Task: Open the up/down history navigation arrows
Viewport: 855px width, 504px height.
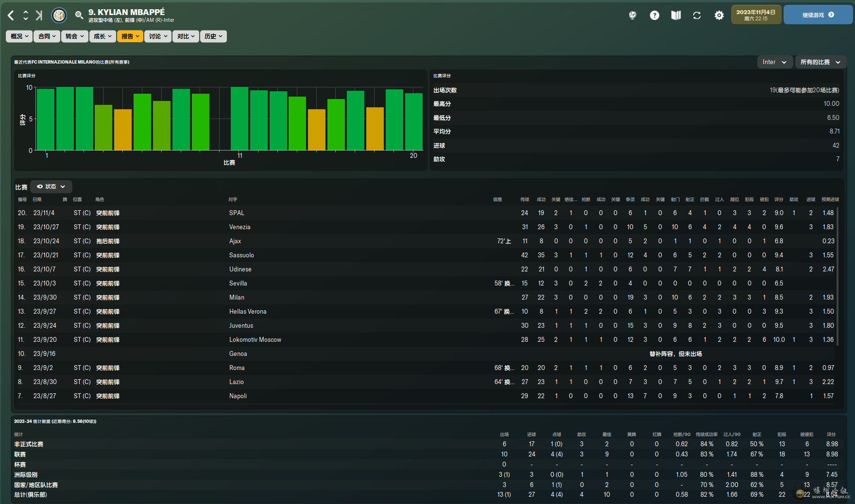Action: [25, 16]
